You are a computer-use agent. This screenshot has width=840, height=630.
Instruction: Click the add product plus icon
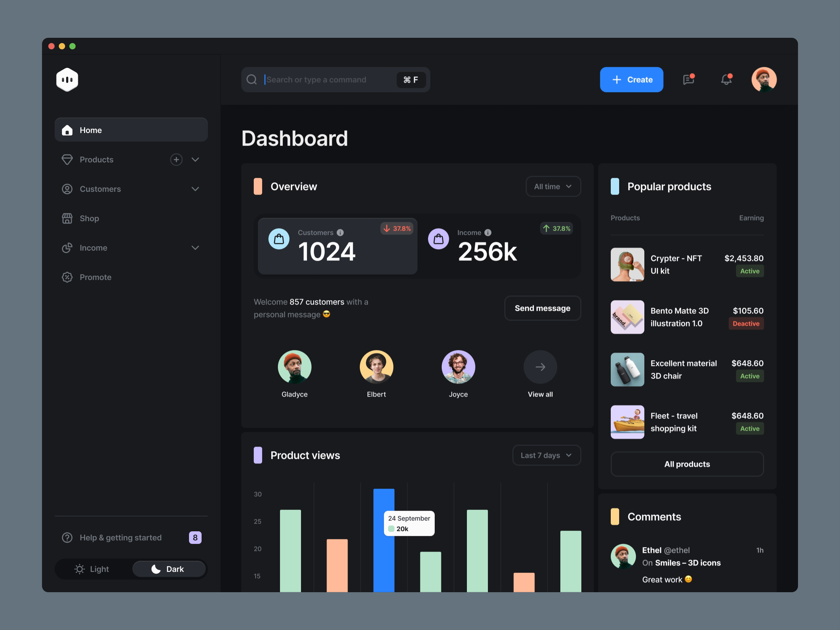(x=176, y=160)
